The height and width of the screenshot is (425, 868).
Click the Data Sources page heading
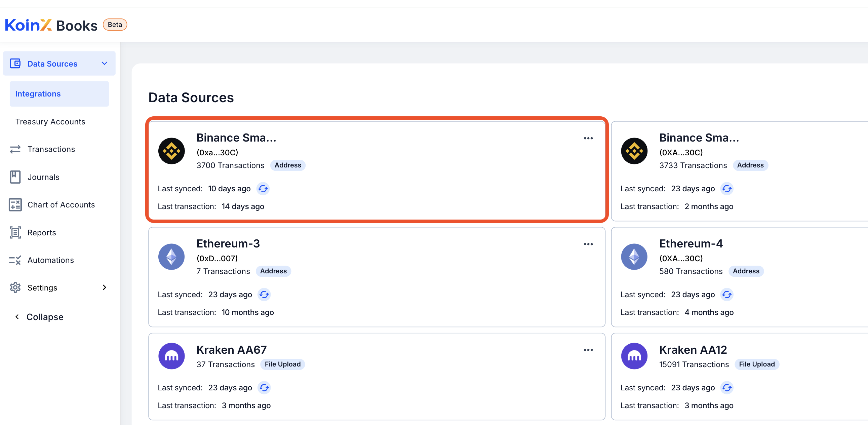tap(191, 98)
